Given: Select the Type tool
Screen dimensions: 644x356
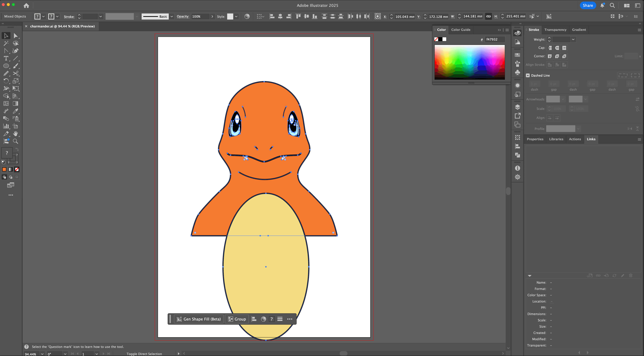Looking at the screenshot, I should point(6,58).
